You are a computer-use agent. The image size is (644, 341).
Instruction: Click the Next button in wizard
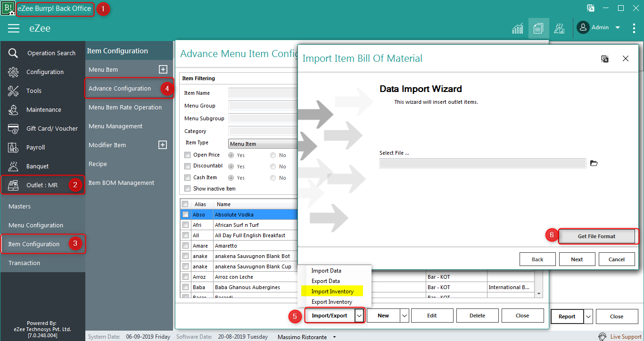(x=577, y=259)
